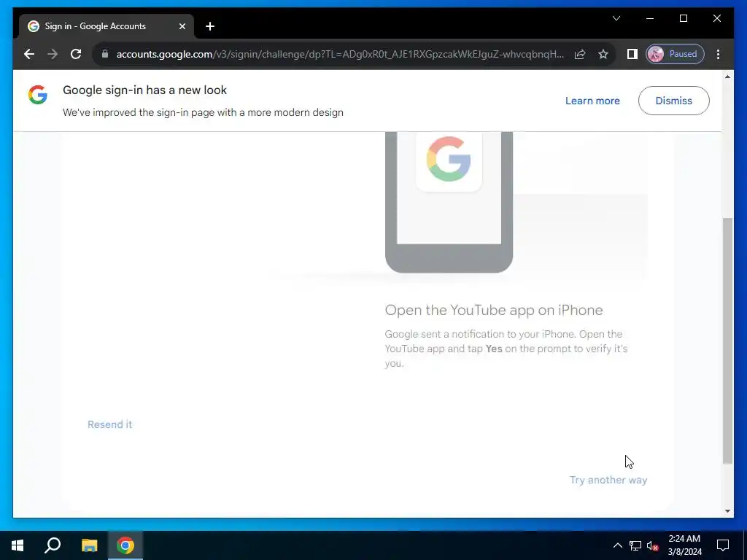
Task: Open the Windows notification center
Action: tap(723, 545)
